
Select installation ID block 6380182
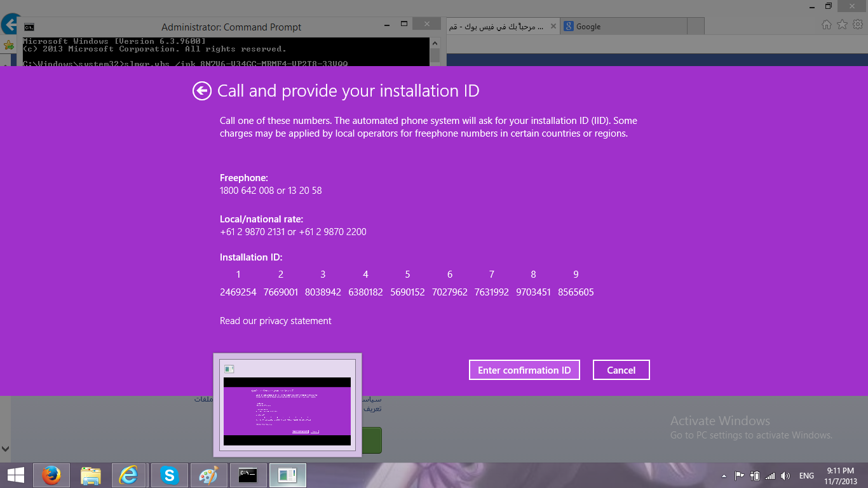365,292
